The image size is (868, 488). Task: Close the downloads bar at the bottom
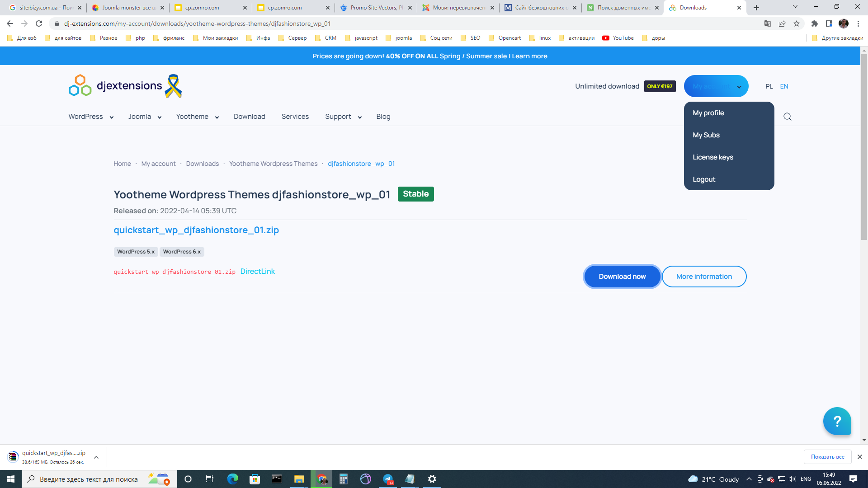pos(859,457)
